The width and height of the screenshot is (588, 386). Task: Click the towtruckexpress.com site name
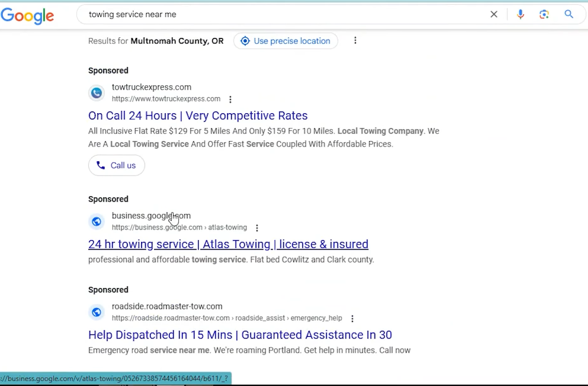[152, 87]
